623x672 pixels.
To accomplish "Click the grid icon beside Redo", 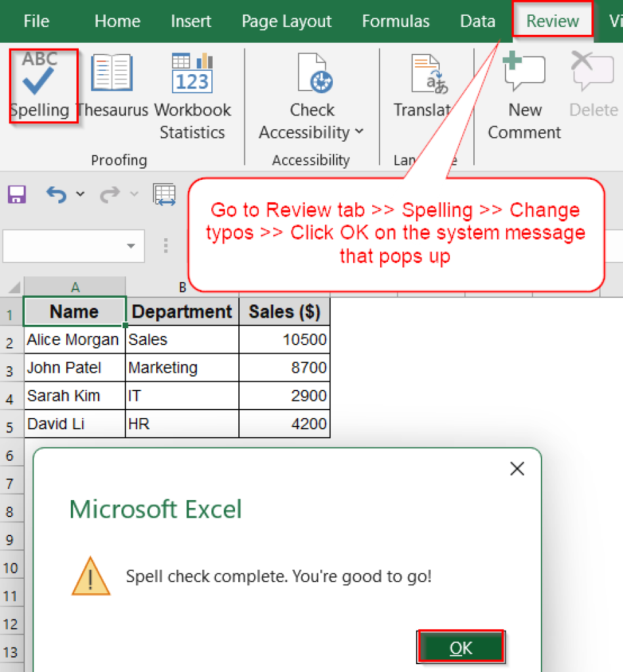I will [164, 194].
